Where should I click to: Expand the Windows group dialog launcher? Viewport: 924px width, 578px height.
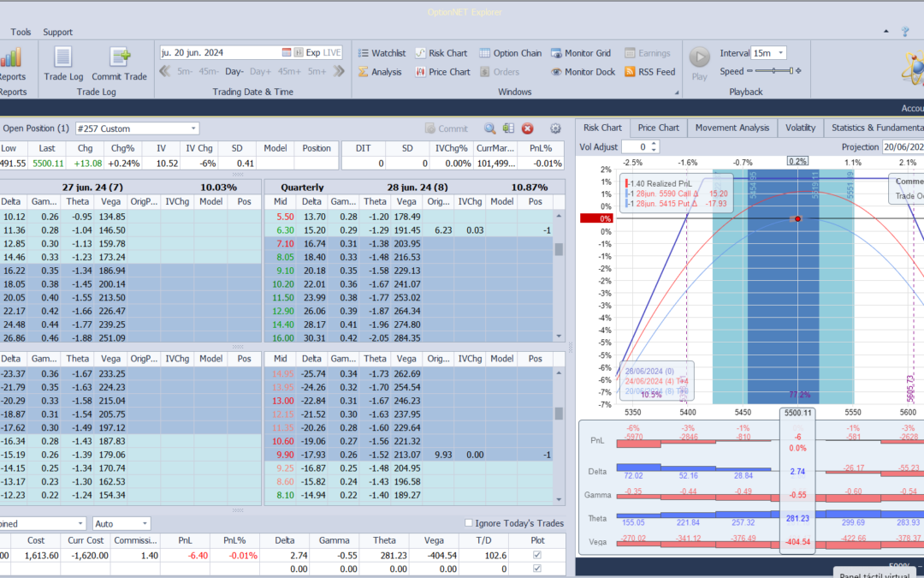[x=677, y=92]
